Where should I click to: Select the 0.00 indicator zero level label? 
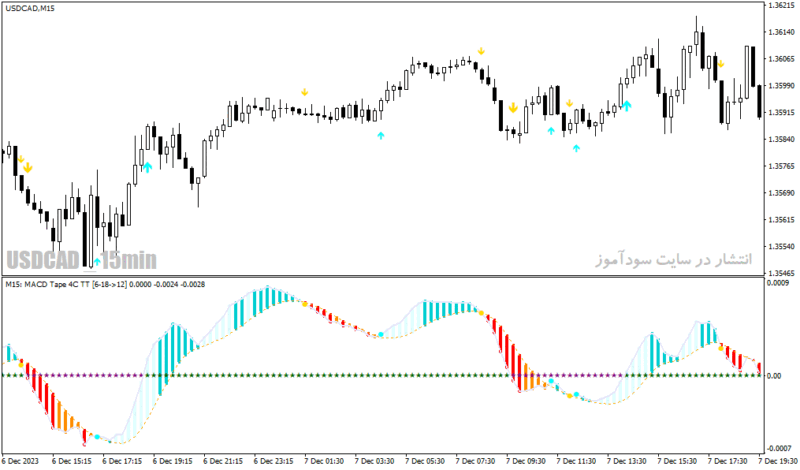[774, 376]
